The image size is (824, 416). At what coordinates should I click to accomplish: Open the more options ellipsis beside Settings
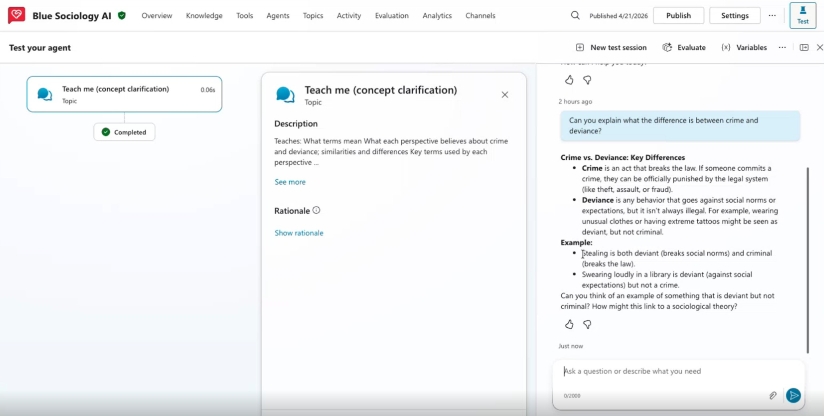click(772, 15)
